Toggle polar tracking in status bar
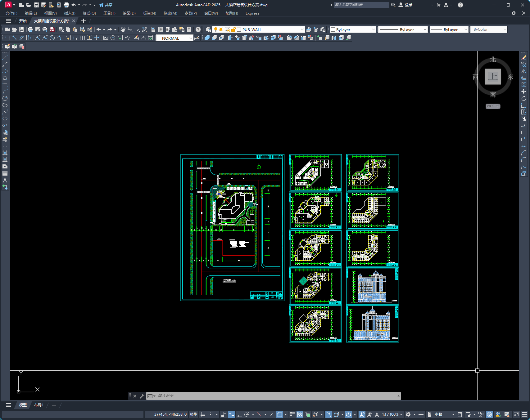 click(247, 414)
